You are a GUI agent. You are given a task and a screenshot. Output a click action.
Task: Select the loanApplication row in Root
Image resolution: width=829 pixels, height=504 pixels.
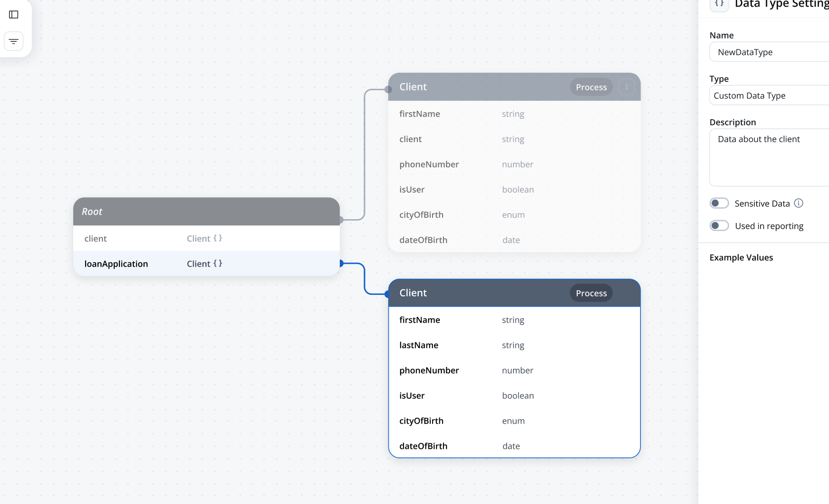tap(207, 263)
